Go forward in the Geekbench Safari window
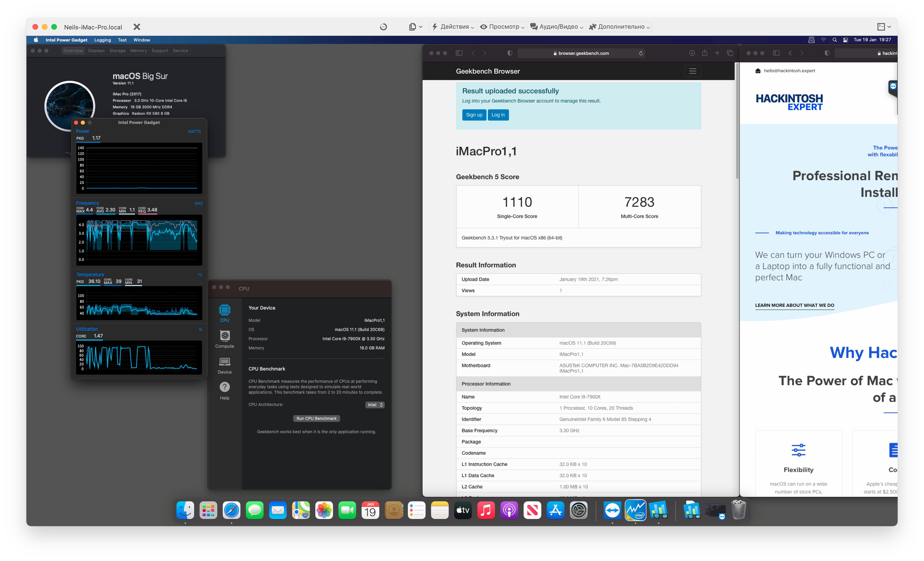The image size is (924, 561). click(x=485, y=53)
